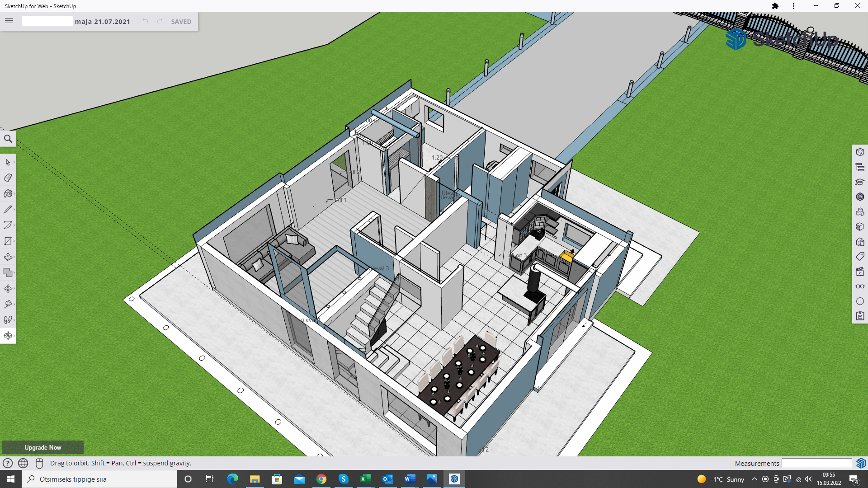868x488 pixels.
Task: Open the Entity Info panel
Action: pos(860,152)
